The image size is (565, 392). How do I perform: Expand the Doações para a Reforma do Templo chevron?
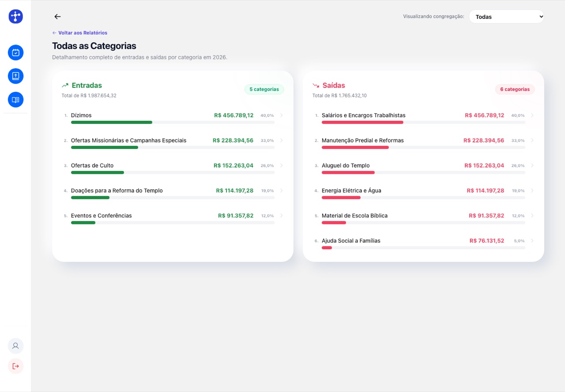point(282,191)
